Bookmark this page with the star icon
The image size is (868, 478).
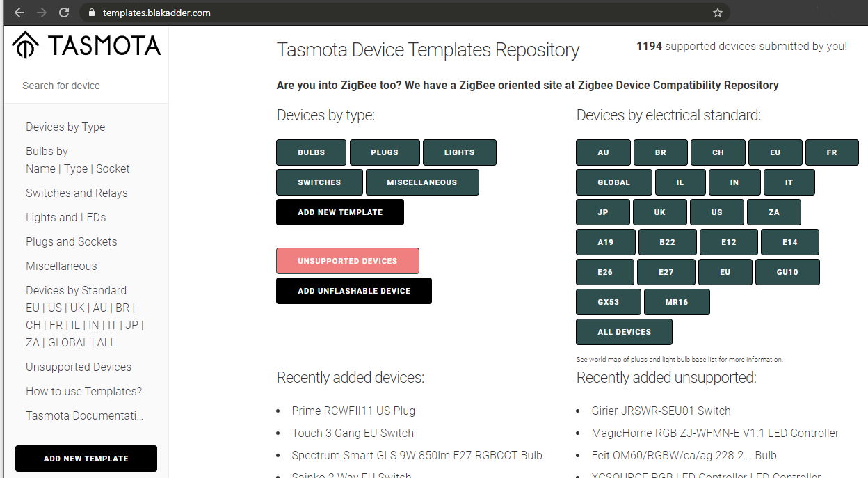(x=718, y=13)
